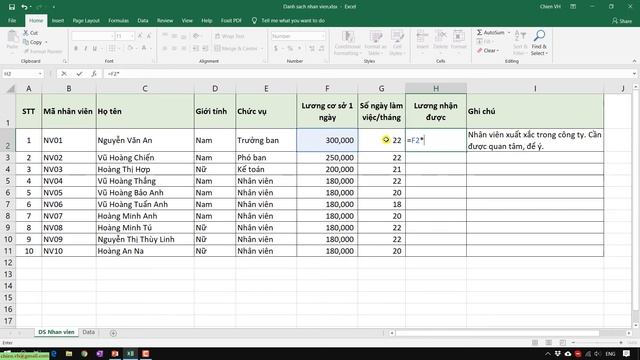Toggle Bold formatting
This screenshot has height=360, width=640.
(76, 49)
